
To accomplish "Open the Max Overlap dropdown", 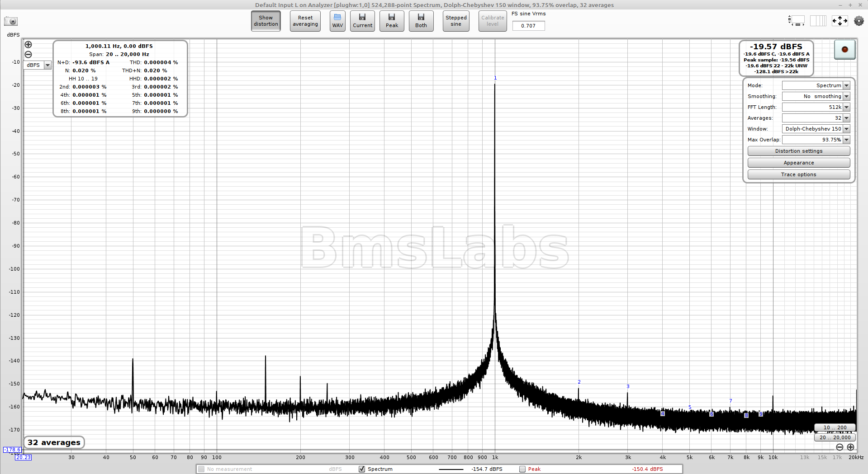I will coord(816,140).
